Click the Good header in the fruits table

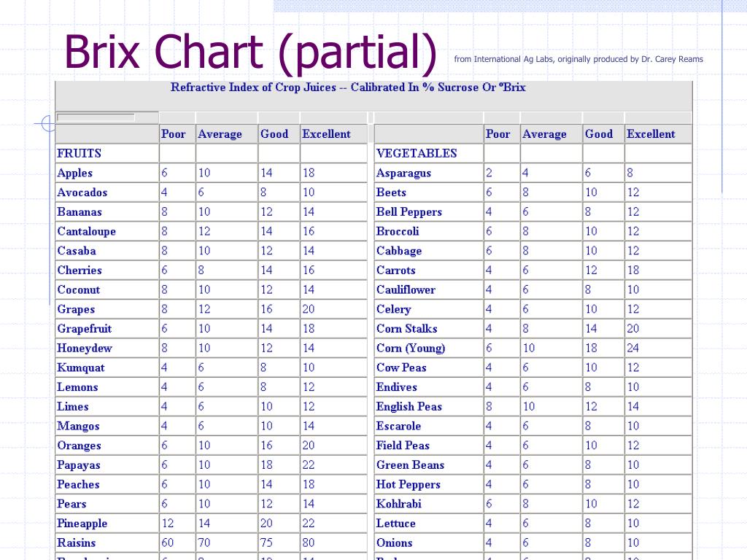tap(274, 134)
